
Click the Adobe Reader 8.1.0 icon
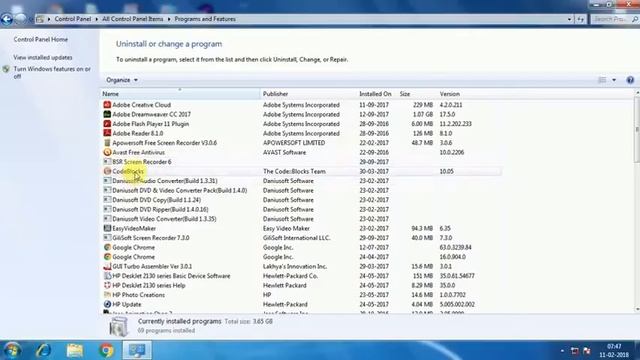[x=107, y=133]
